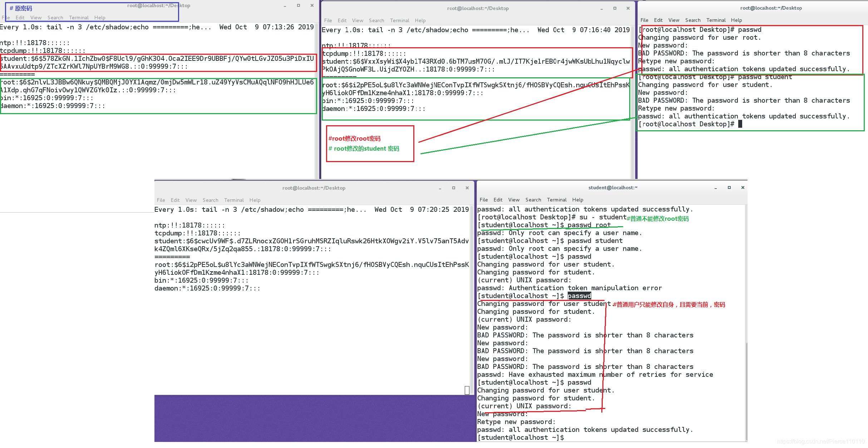Open View menu in bottom-left terminal
868x448 pixels.
coord(191,200)
